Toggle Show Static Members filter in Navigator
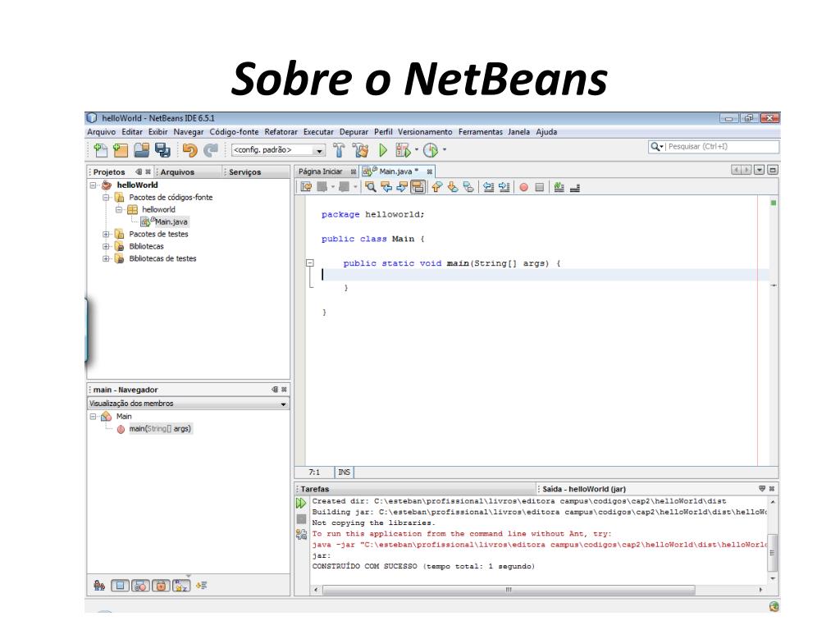The image size is (840, 630). coord(141,586)
